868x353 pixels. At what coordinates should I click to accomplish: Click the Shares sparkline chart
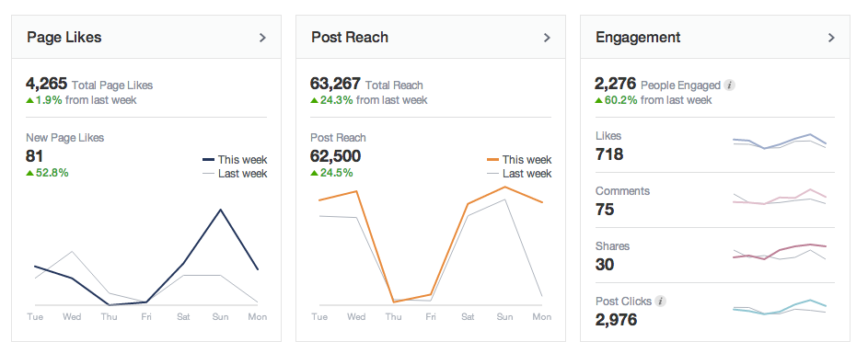780,251
